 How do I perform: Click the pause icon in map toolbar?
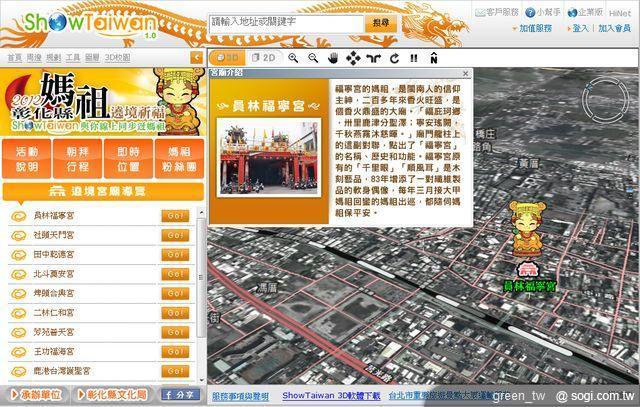tap(414, 58)
